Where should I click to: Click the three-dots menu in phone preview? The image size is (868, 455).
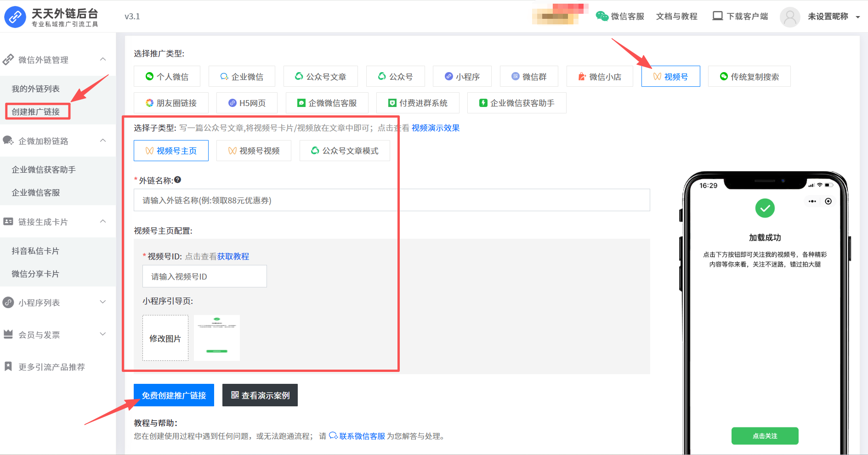pyautogui.click(x=812, y=201)
